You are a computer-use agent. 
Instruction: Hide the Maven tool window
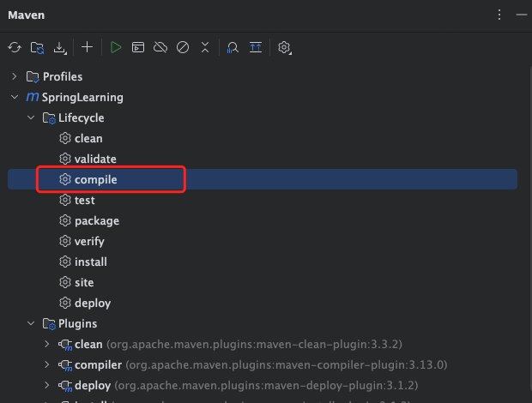522,15
